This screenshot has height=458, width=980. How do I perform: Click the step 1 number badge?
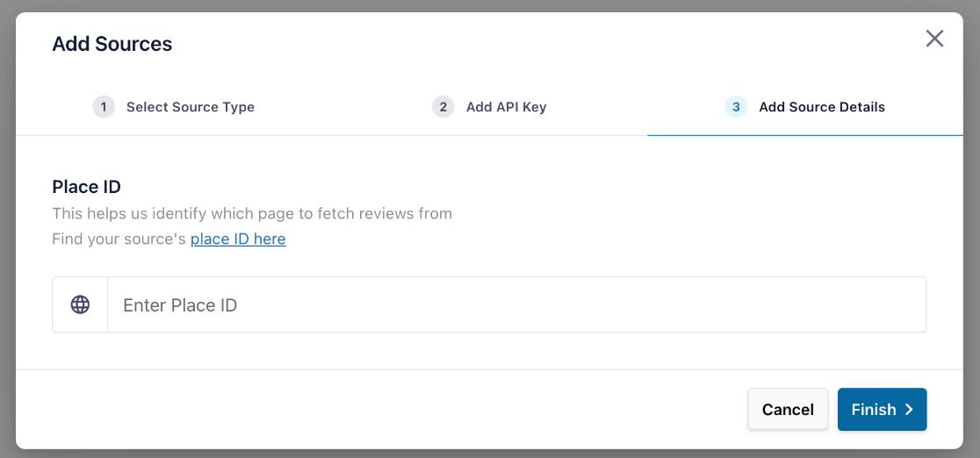tap(104, 107)
